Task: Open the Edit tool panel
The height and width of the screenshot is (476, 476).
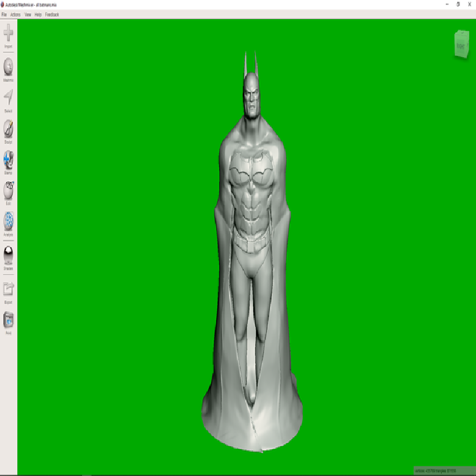Action: [x=8, y=191]
